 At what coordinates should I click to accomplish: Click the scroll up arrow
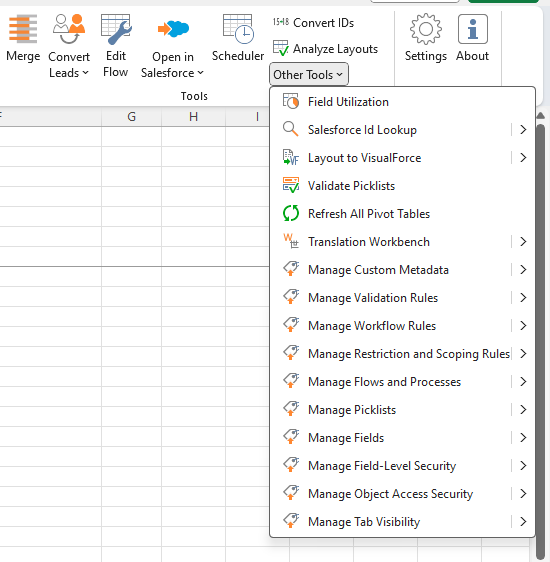coord(541,115)
